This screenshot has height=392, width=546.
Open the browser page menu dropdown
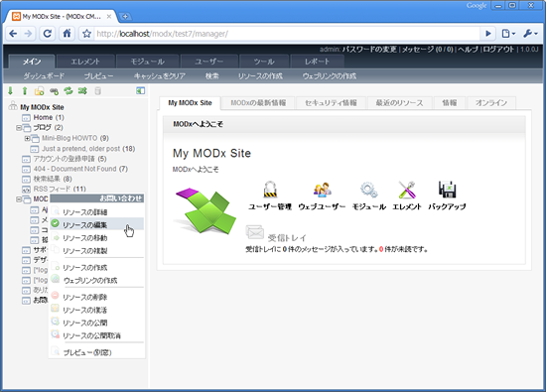point(508,34)
